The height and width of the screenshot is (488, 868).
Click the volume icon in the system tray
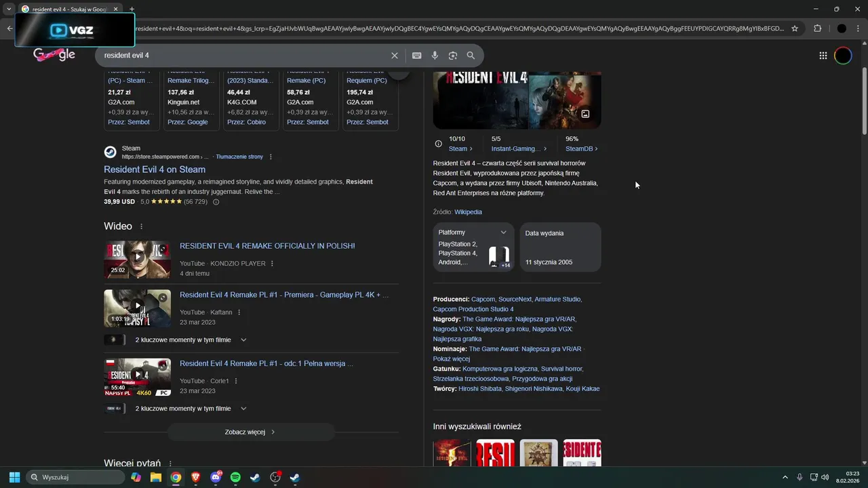pyautogui.click(x=825, y=477)
